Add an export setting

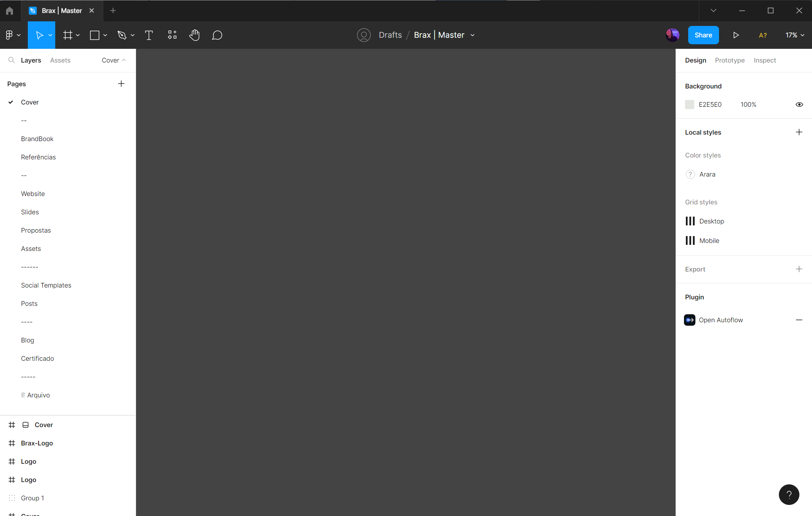(x=799, y=269)
